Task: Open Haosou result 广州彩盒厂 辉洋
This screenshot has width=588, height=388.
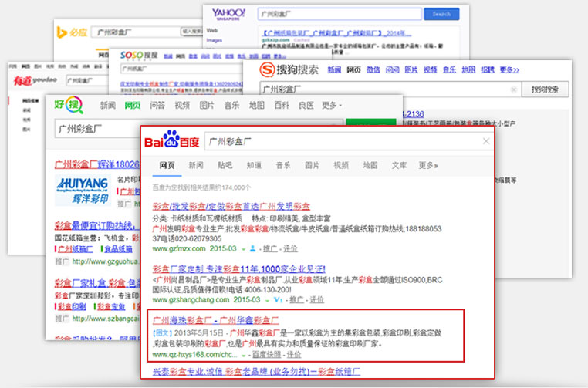Action: pos(97,164)
